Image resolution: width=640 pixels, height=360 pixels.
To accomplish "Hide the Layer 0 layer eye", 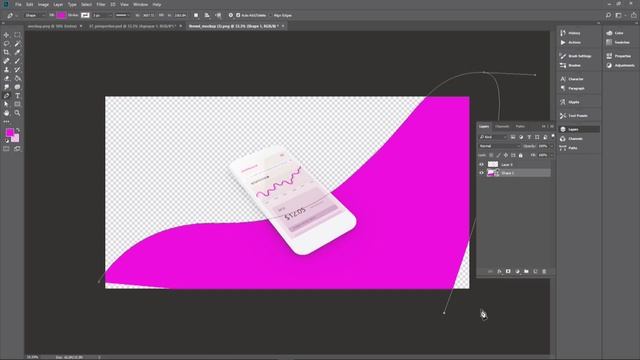I will tap(482, 164).
